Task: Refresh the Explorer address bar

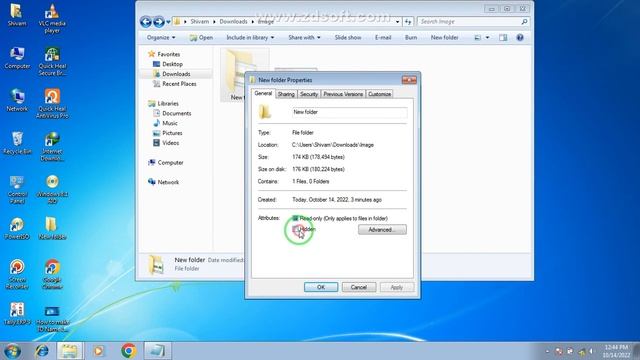Action: click(408, 22)
